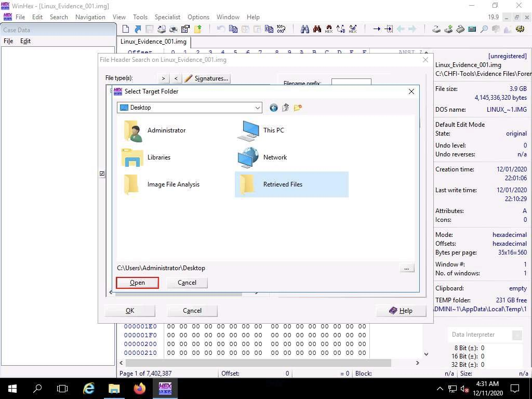Click the Go To Offset arrow icon
Image resolution: width=532 pixels, height=399 pixels.
[377, 29]
